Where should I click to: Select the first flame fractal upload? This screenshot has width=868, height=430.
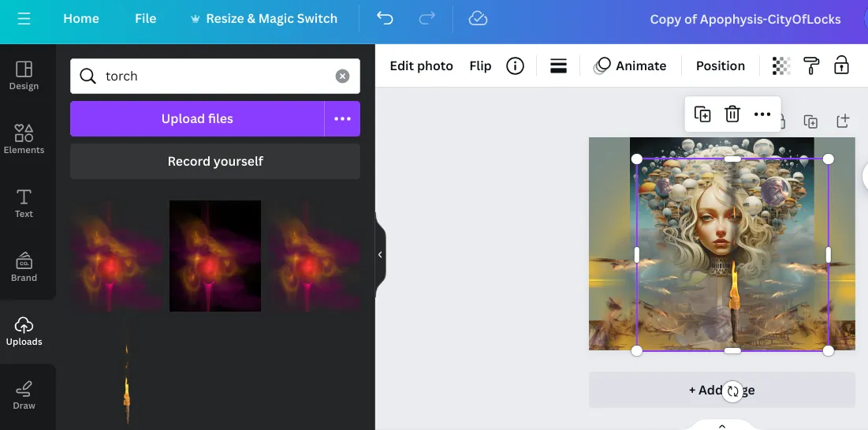click(116, 256)
